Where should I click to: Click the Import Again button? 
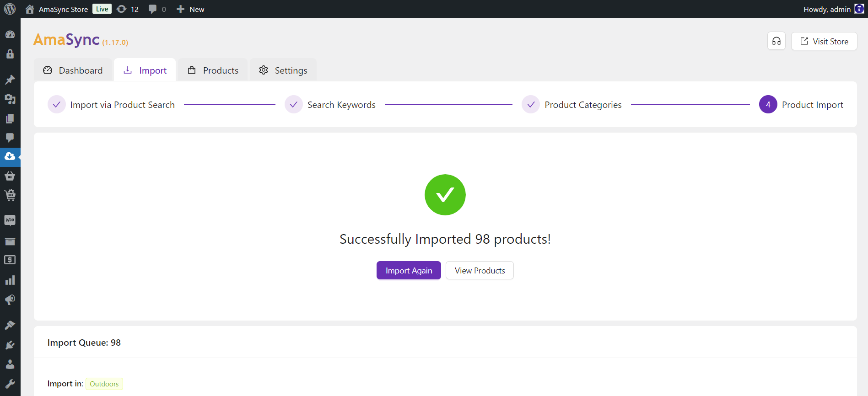[409, 271]
